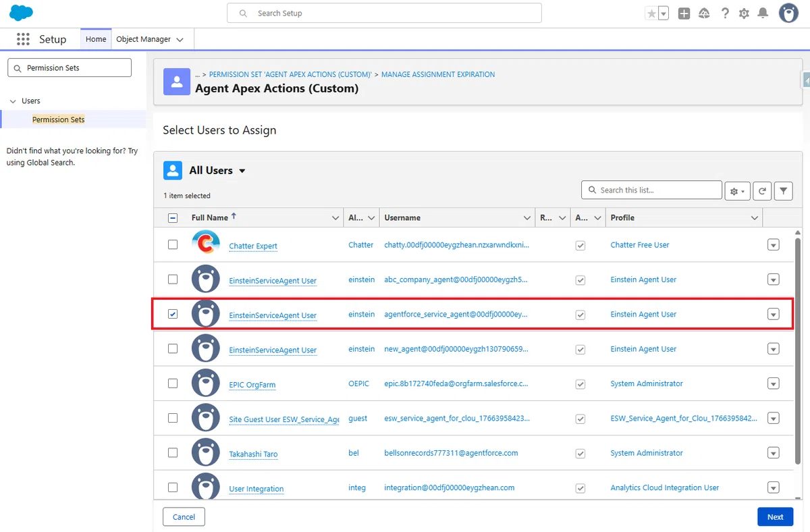Click the Favorites star icon
810x532 pixels.
[x=651, y=14]
